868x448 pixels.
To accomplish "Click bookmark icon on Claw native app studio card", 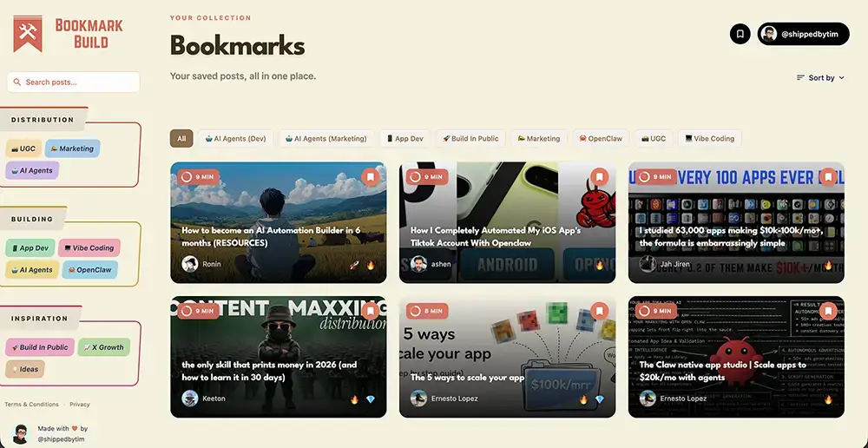I will 827,311.
